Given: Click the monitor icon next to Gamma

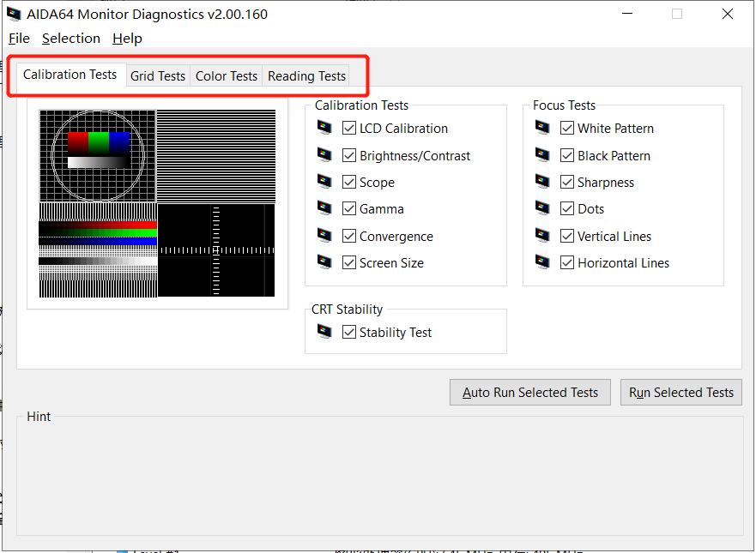Looking at the screenshot, I should tap(324, 208).
